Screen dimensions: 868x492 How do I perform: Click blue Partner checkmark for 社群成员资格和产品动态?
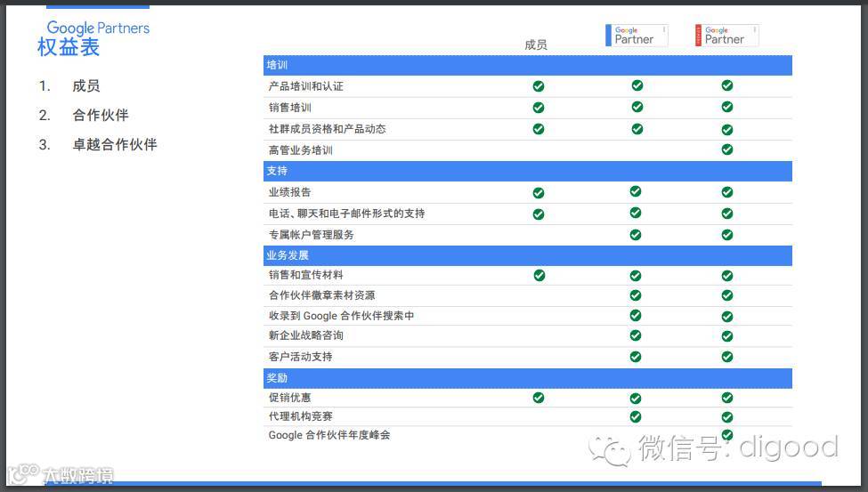(637, 129)
